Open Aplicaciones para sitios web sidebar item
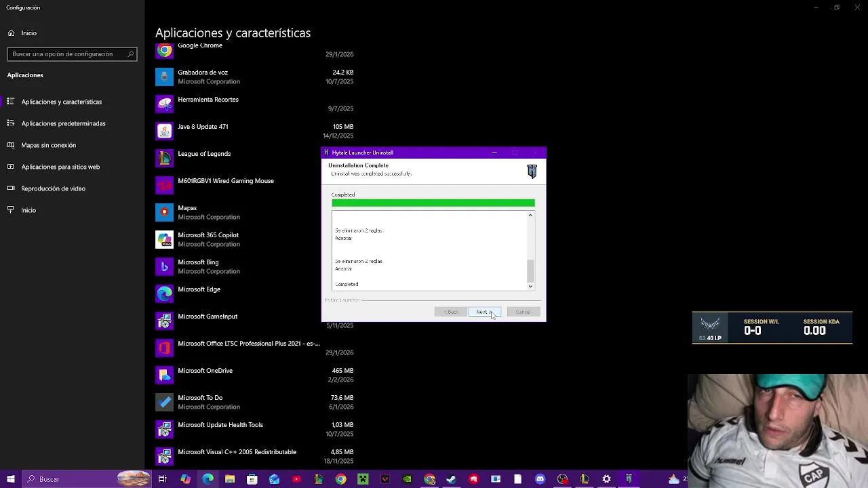868x488 pixels. point(60,167)
